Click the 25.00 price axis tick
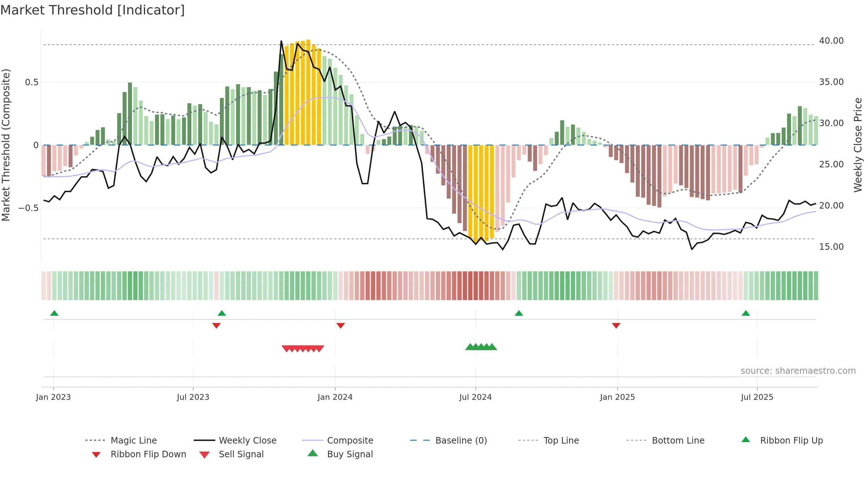This screenshot has width=868, height=488. pos(831,164)
